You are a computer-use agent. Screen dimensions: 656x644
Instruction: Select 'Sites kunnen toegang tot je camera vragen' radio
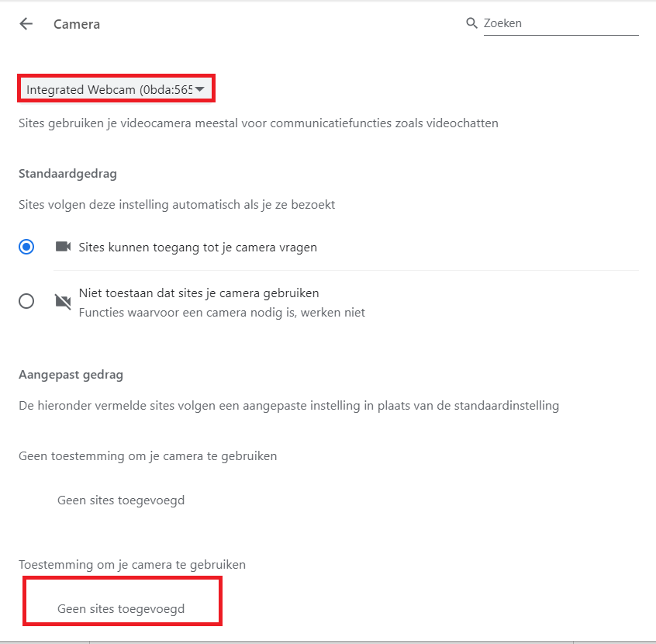tap(26, 247)
